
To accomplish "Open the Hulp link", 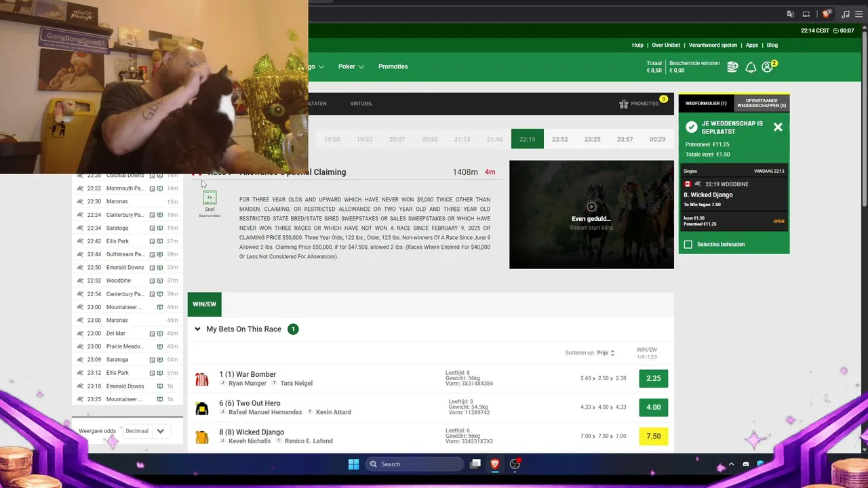I will click(x=637, y=45).
